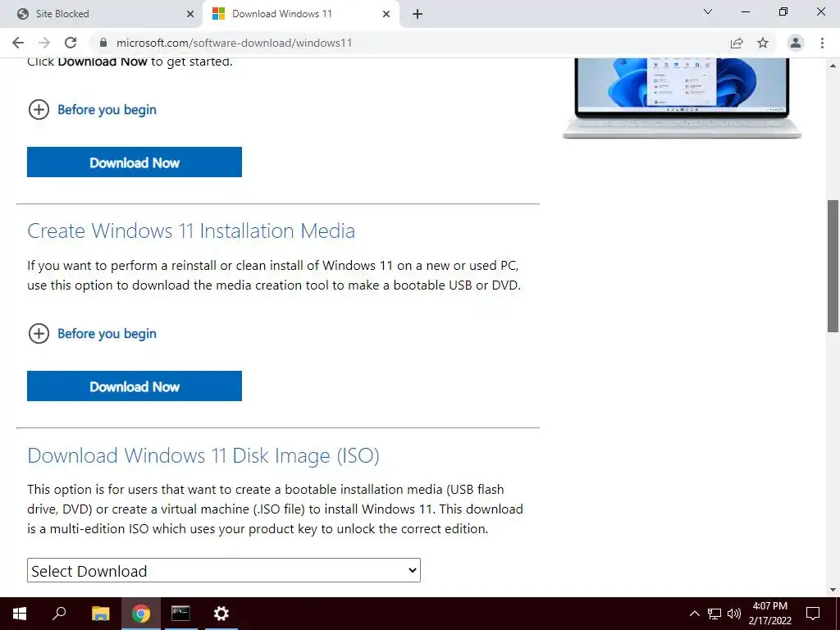Bookmark this page with the star

763,43
